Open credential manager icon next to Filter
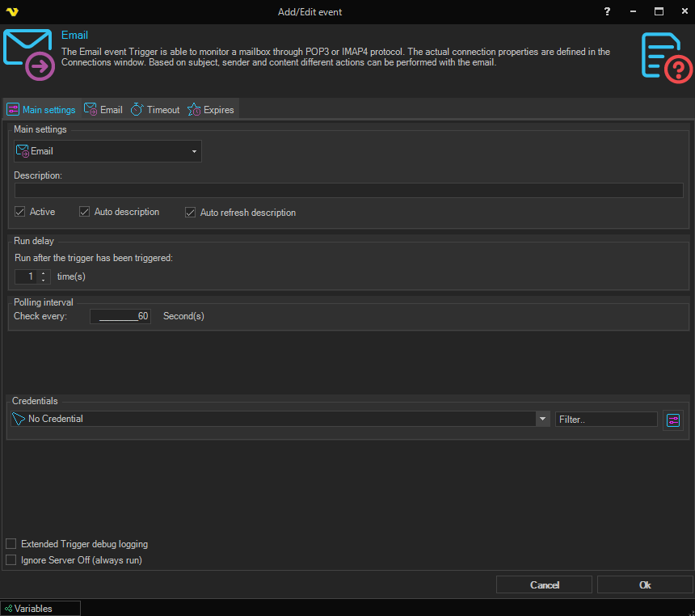Viewport: 695px width, 616px height. (x=672, y=420)
